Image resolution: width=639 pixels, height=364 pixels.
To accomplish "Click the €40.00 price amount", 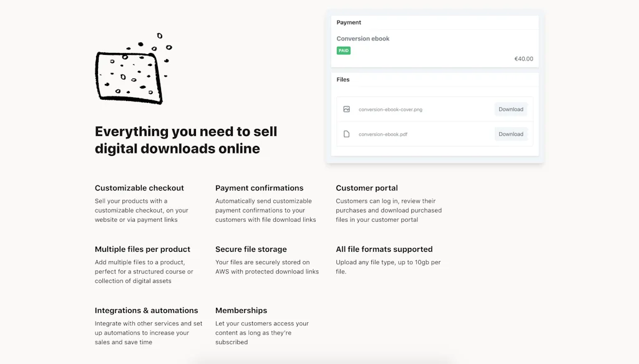I will click(x=524, y=59).
